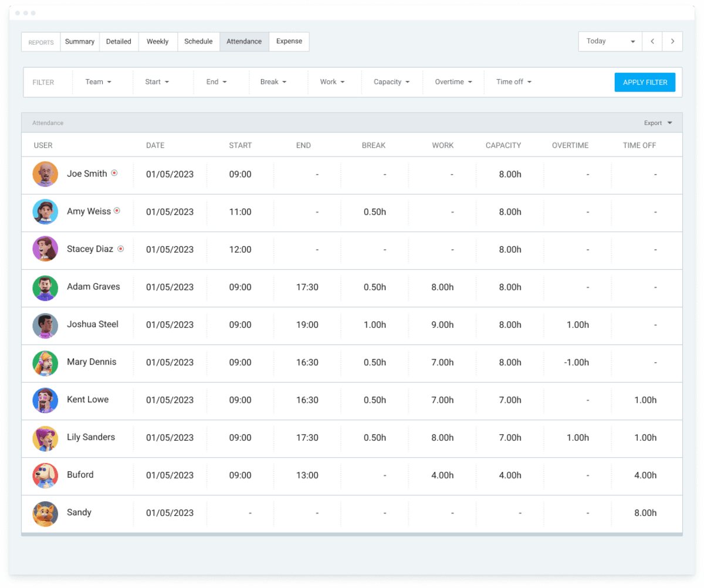Select Kent Lowe's avatar
This screenshot has height=588, width=704.
point(45,400)
